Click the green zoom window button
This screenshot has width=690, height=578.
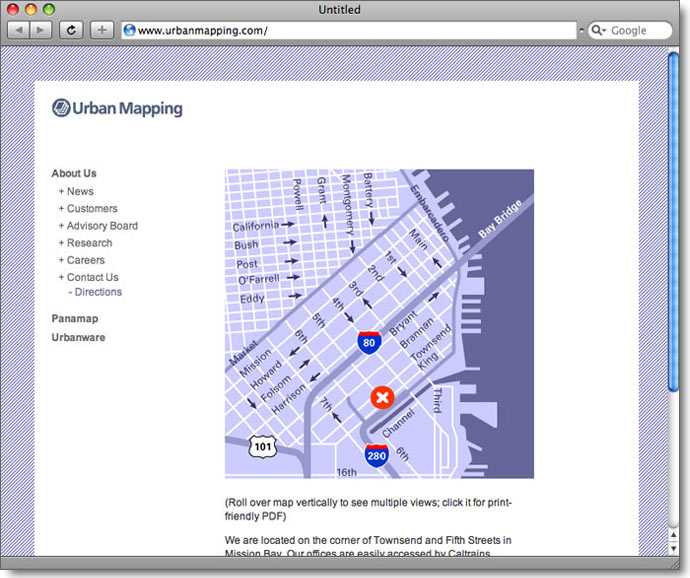[x=49, y=9]
